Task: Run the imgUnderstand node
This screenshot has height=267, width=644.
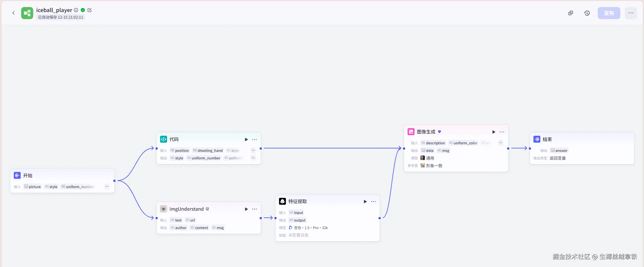Action: coord(246,209)
